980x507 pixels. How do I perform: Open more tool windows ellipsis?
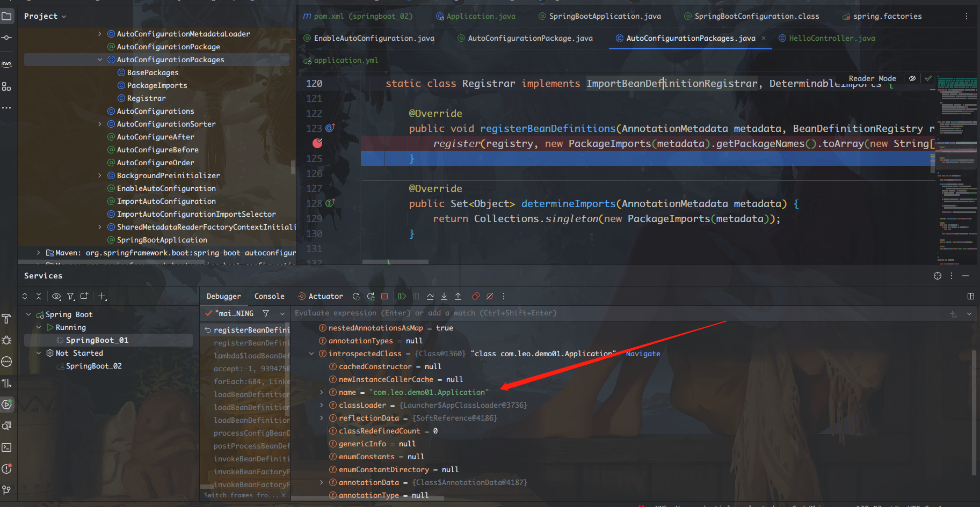(6, 108)
